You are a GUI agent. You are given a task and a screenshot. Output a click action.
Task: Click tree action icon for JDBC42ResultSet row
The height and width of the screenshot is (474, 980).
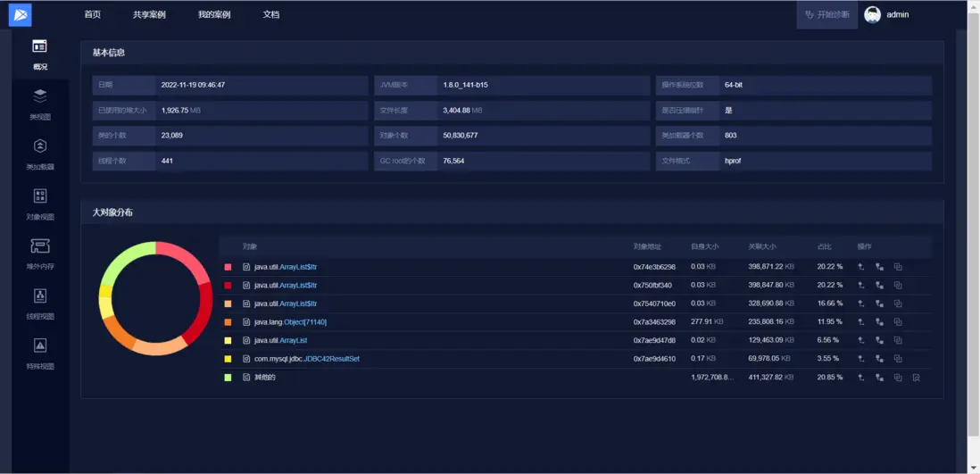(x=879, y=359)
